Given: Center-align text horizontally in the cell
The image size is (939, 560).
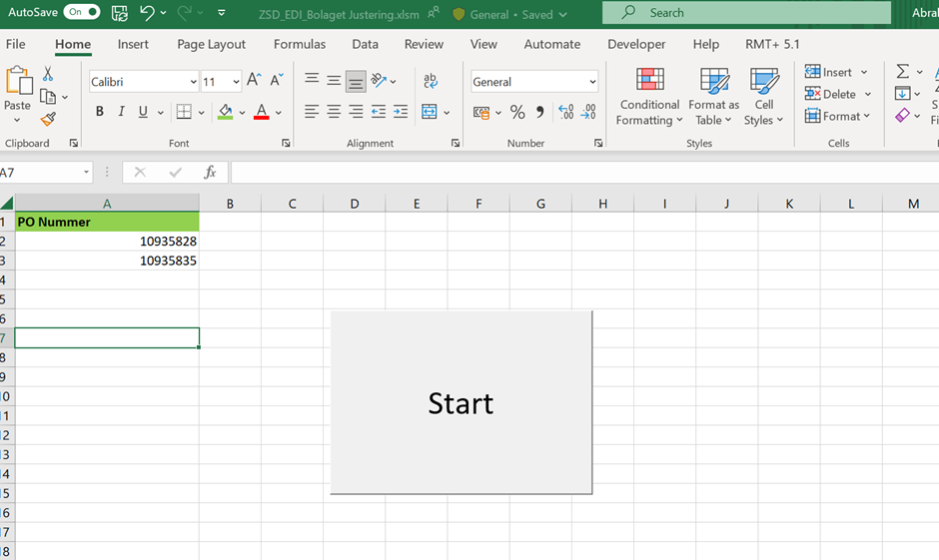Looking at the screenshot, I should pos(334,112).
